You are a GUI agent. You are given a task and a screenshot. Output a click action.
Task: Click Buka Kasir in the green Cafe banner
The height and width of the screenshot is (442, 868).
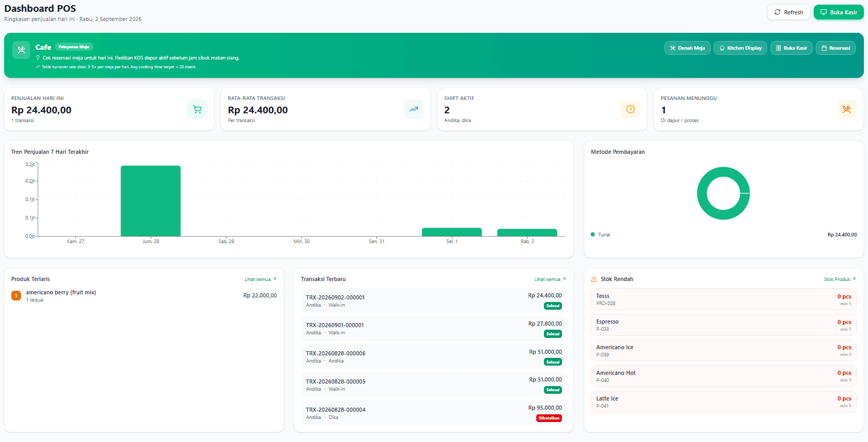tap(791, 48)
